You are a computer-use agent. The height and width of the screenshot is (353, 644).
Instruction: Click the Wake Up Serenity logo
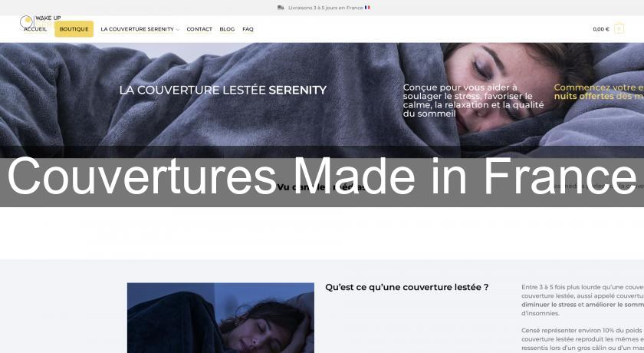click(x=40, y=21)
